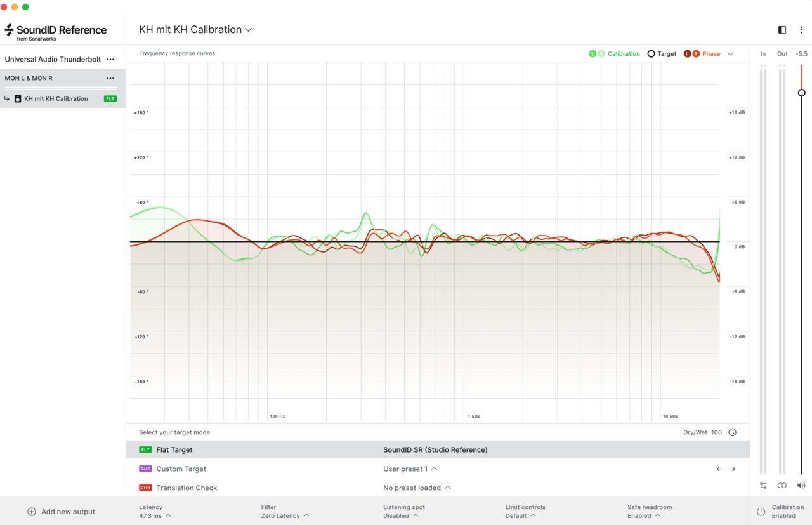Click the Select your target mode label

click(x=174, y=432)
